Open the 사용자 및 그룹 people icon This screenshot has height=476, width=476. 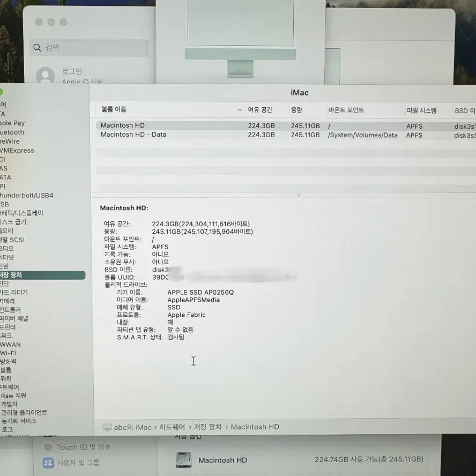(x=48, y=463)
